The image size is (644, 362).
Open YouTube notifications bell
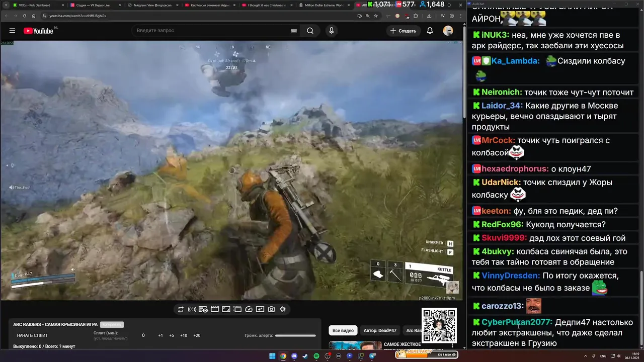430,31
